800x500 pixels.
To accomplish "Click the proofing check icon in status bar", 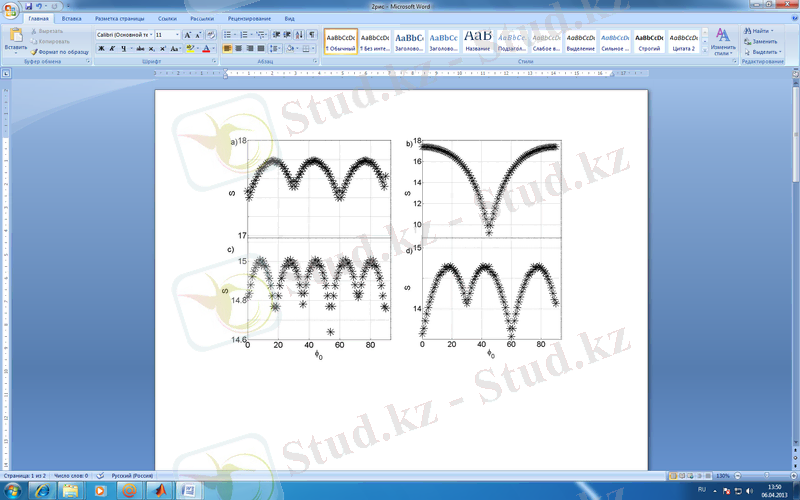I will tap(100, 476).
